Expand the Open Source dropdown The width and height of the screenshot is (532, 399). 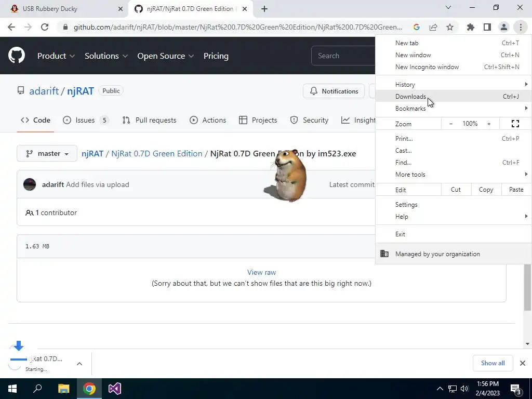click(166, 56)
